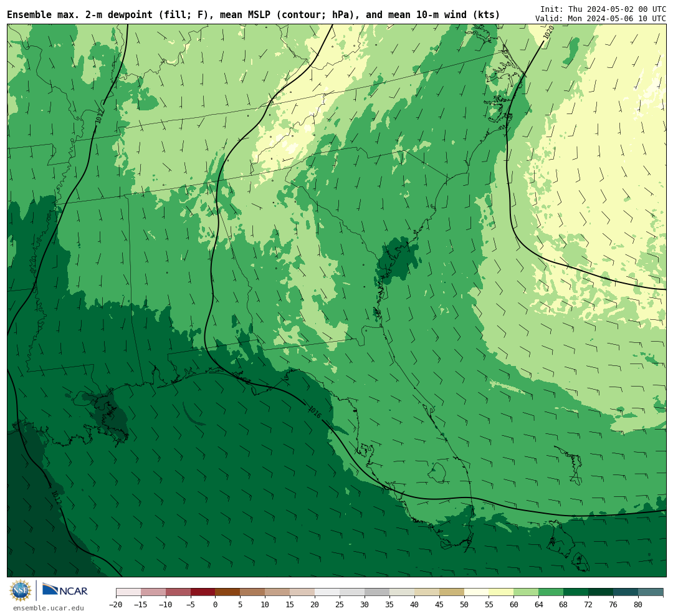Click the 55-60 pale yellow colorbar swatch
The image size is (673, 616).
click(501, 592)
